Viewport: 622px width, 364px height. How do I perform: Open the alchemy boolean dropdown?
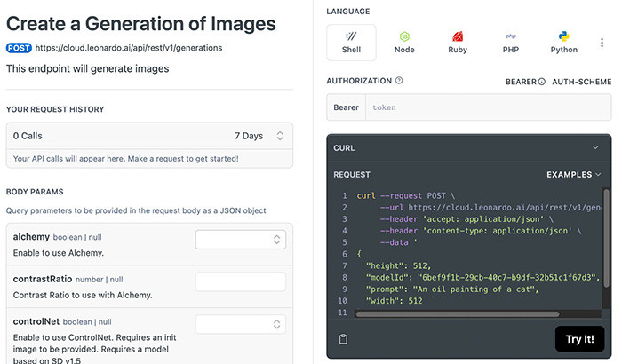[x=241, y=240]
